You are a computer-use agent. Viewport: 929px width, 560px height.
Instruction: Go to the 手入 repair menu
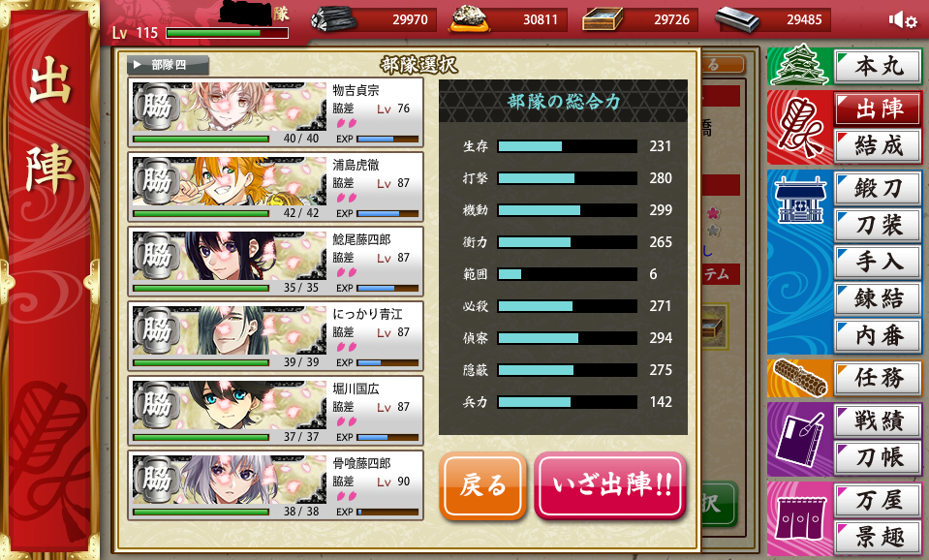pos(878,262)
